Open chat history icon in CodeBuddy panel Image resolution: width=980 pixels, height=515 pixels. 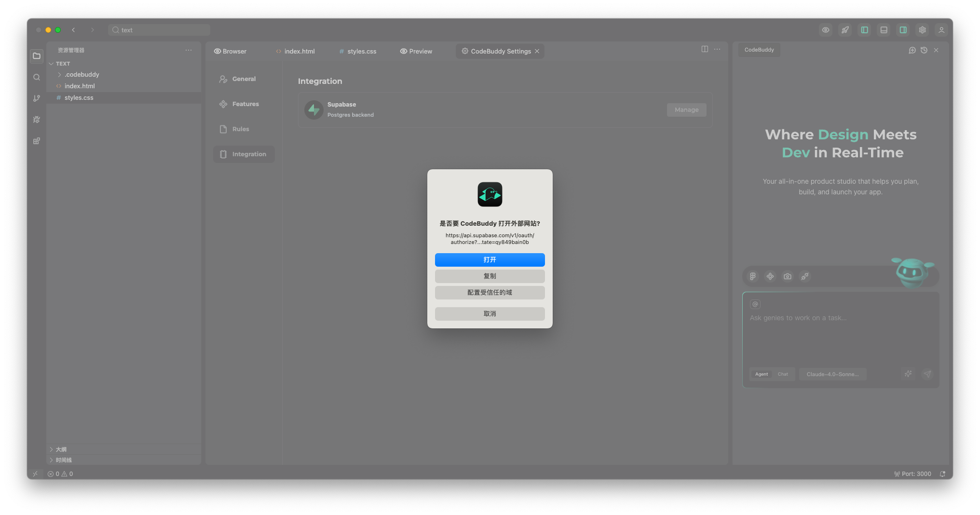pos(924,50)
